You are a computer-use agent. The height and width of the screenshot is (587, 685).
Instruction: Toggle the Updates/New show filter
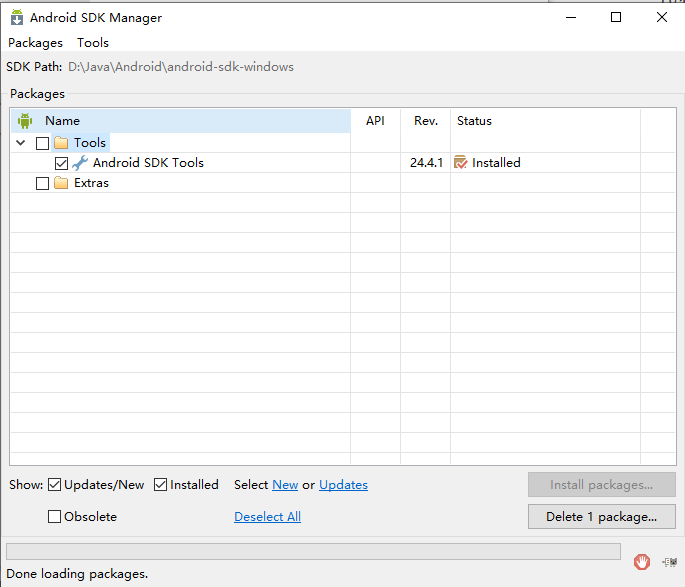tap(54, 484)
